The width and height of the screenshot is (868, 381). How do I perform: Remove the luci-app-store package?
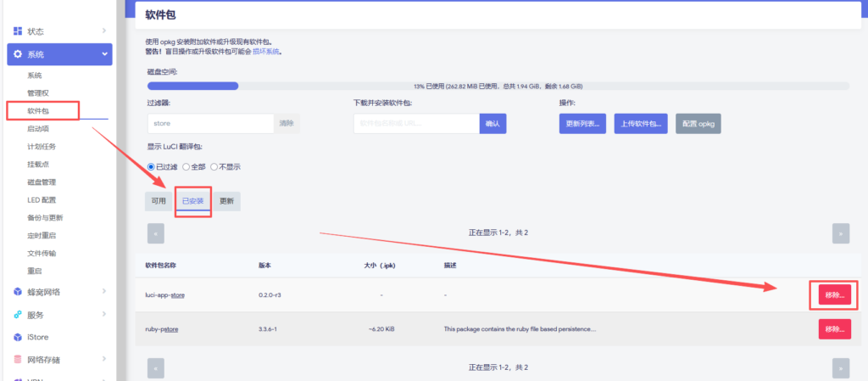835,295
